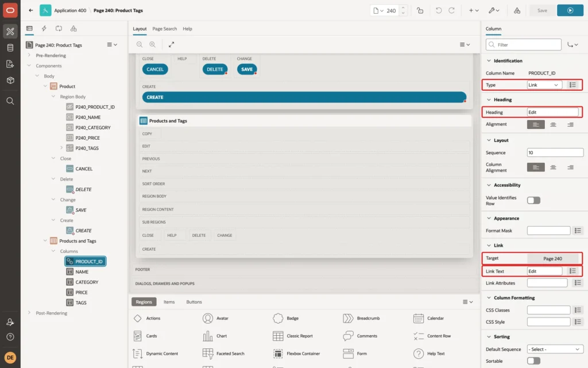Viewport: 588px width, 368px height.
Task: Click the zoom in magnifier in layout
Action: pyautogui.click(x=153, y=44)
